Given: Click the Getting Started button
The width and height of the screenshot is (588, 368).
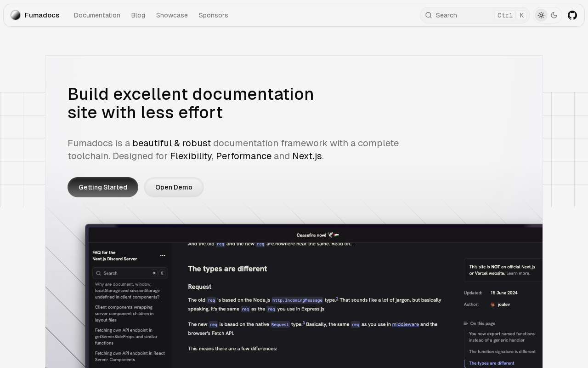Looking at the screenshot, I should [x=103, y=187].
